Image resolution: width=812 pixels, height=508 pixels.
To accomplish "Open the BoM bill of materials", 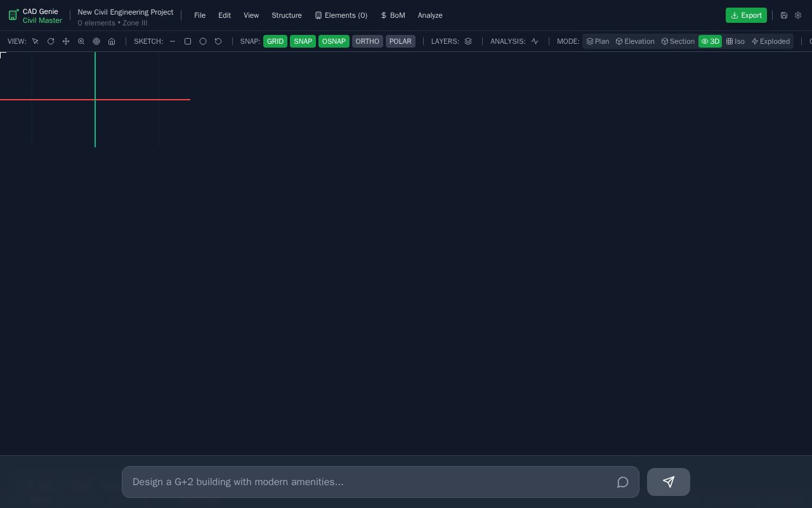I will click(x=393, y=15).
